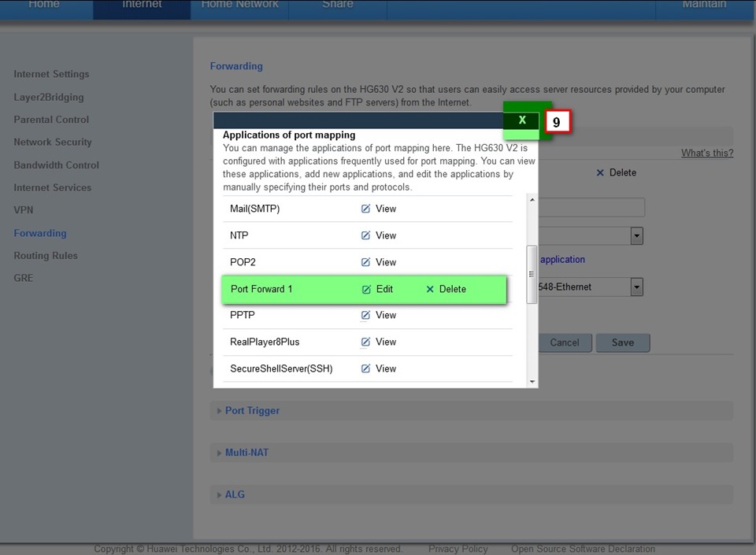Click the Cancel button
The height and width of the screenshot is (555, 756).
(x=565, y=342)
